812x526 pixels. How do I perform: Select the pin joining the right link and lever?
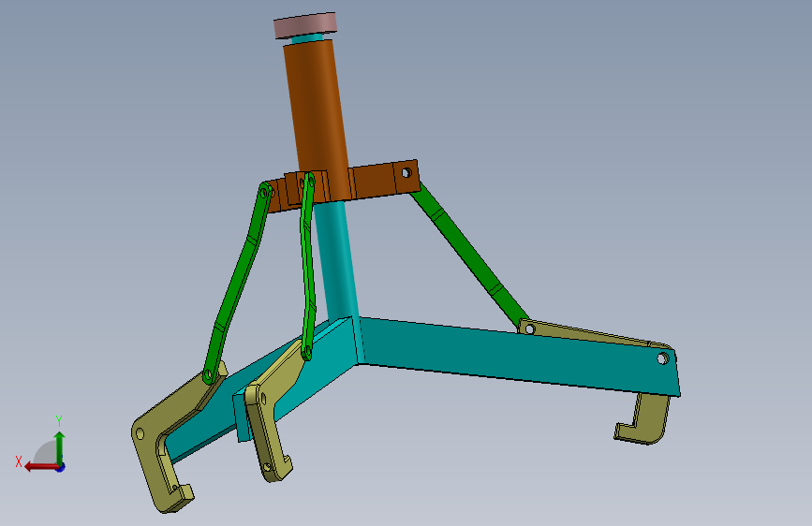[530, 329]
